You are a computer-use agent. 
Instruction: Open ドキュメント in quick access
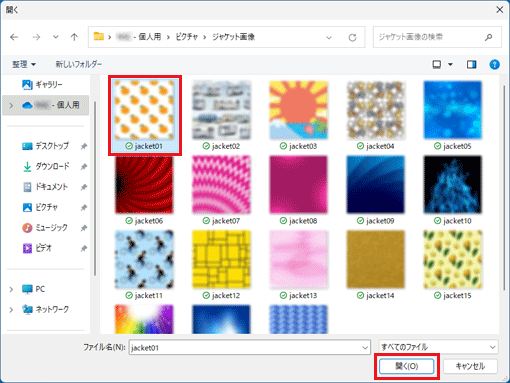(46, 187)
